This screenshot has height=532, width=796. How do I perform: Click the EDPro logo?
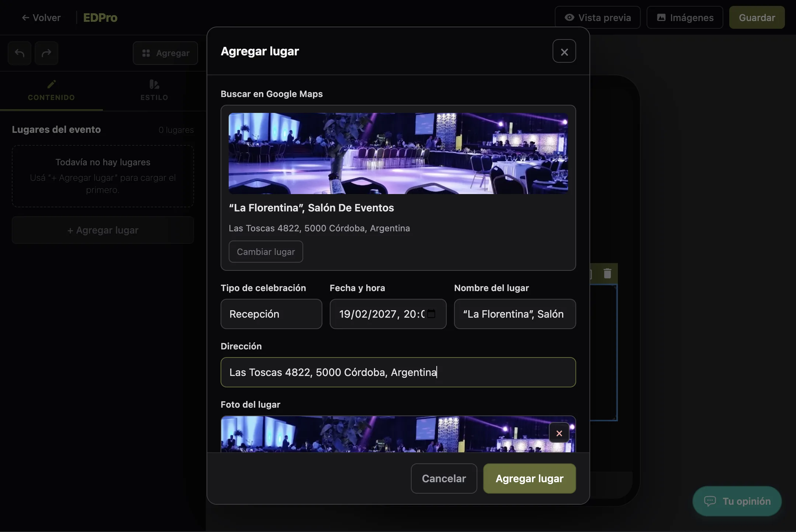(100, 18)
